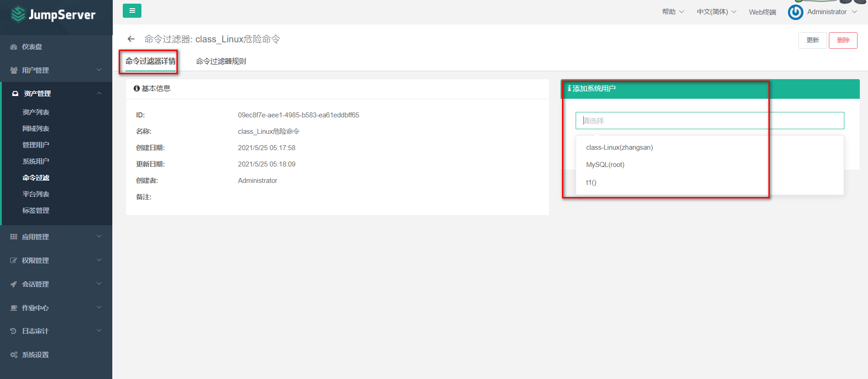
Task: Select MySQL(root) from the list
Action: [x=710, y=165]
